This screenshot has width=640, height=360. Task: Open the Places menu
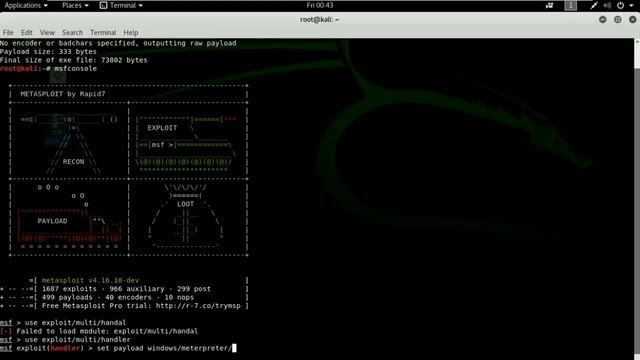pos(75,5)
